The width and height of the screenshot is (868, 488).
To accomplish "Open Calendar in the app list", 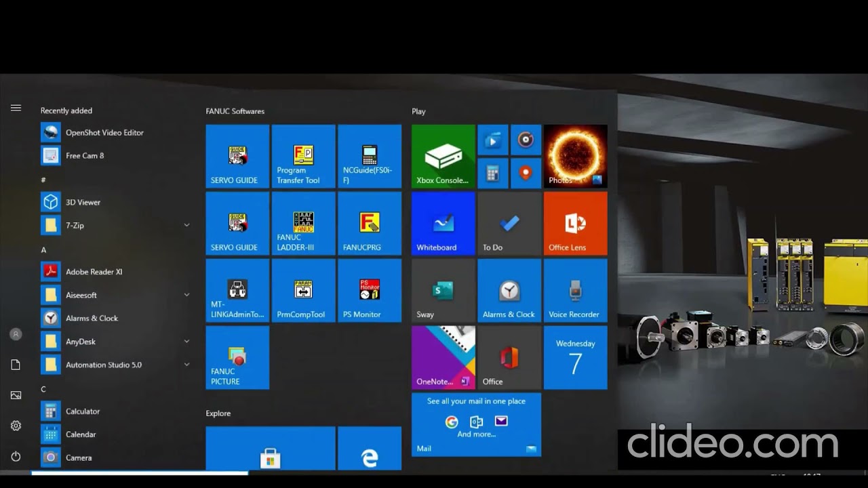I will [x=117, y=434].
